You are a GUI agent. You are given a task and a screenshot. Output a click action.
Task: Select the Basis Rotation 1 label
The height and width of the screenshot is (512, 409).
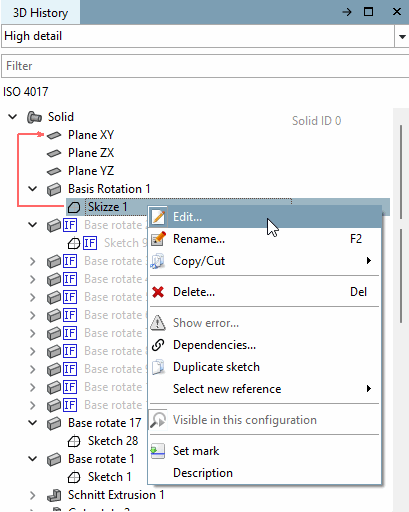[x=109, y=189]
